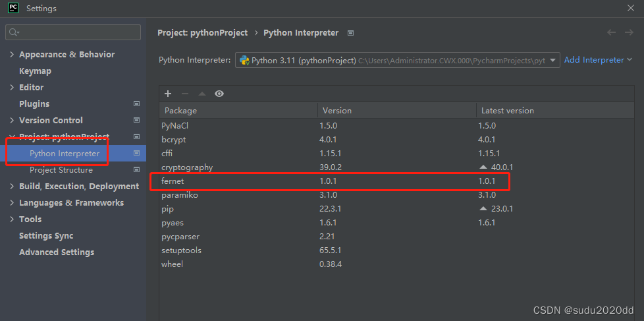Select the bcrypt package row
644x321 pixels.
(x=397, y=140)
